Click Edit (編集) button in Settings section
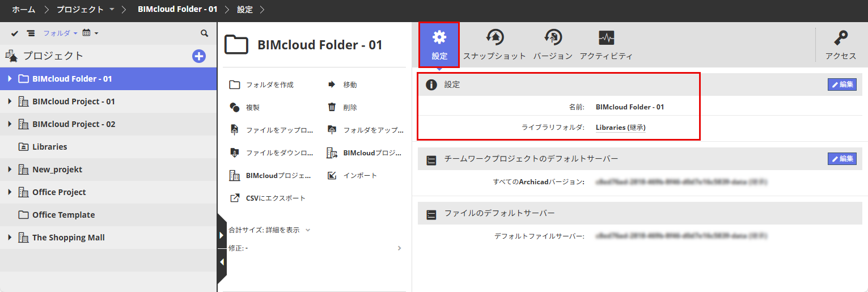 (x=842, y=84)
